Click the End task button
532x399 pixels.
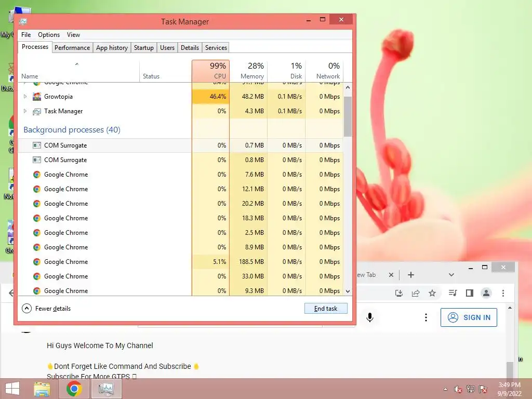pyautogui.click(x=326, y=309)
